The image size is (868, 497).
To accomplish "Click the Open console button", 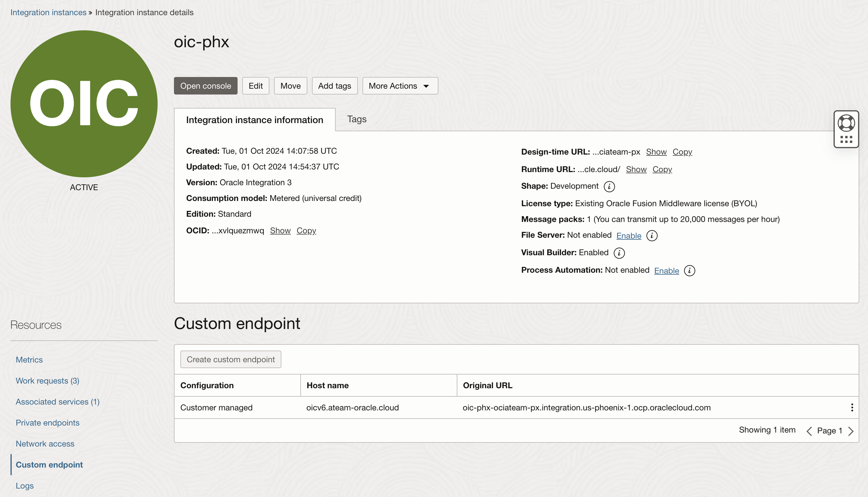I will coord(205,86).
